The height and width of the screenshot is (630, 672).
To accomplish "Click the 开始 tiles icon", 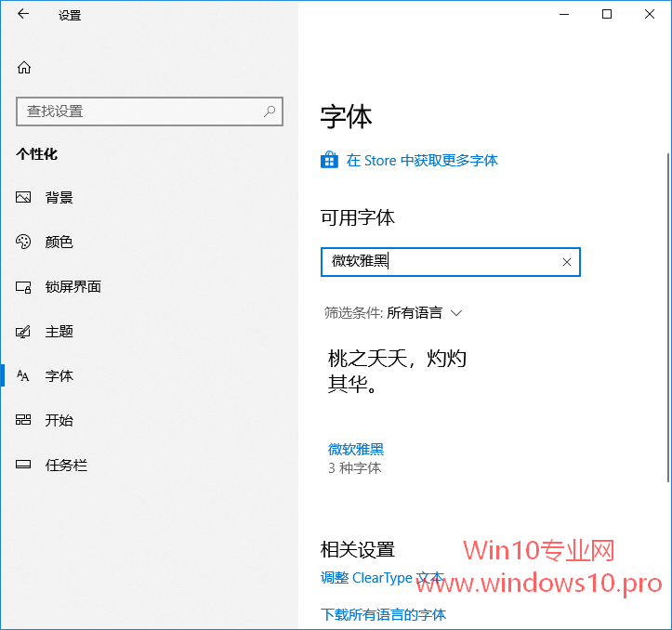I will [x=23, y=420].
